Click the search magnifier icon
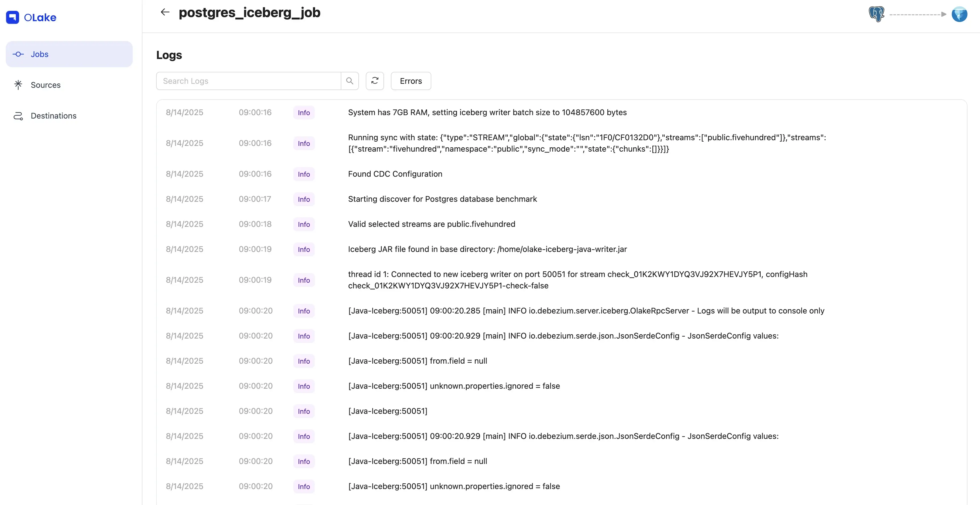980x505 pixels. click(x=350, y=81)
